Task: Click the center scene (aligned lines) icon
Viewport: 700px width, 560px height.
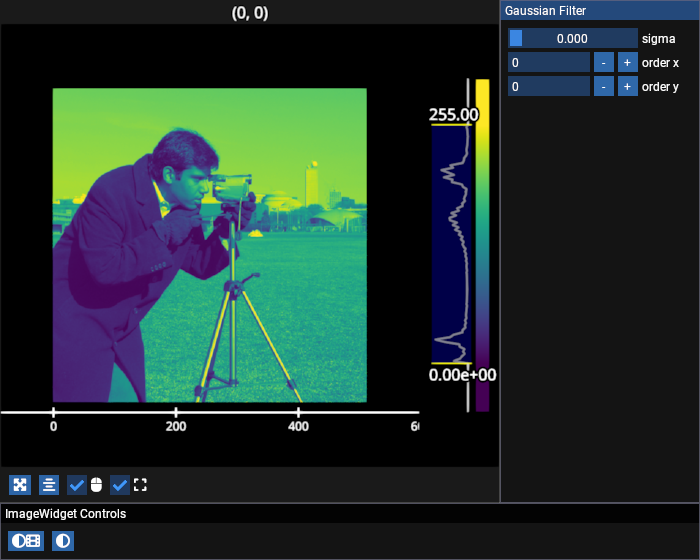Action: coord(49,485)
